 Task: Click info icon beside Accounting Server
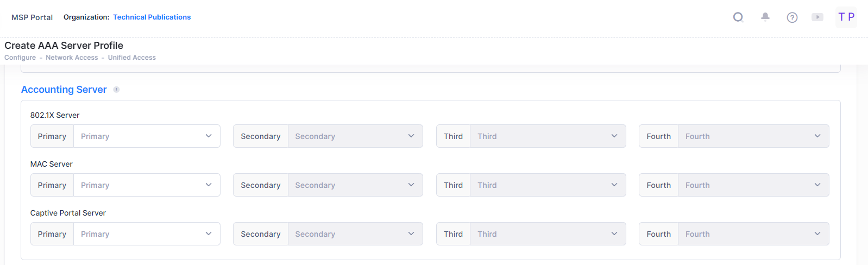(x=116, y=90)
